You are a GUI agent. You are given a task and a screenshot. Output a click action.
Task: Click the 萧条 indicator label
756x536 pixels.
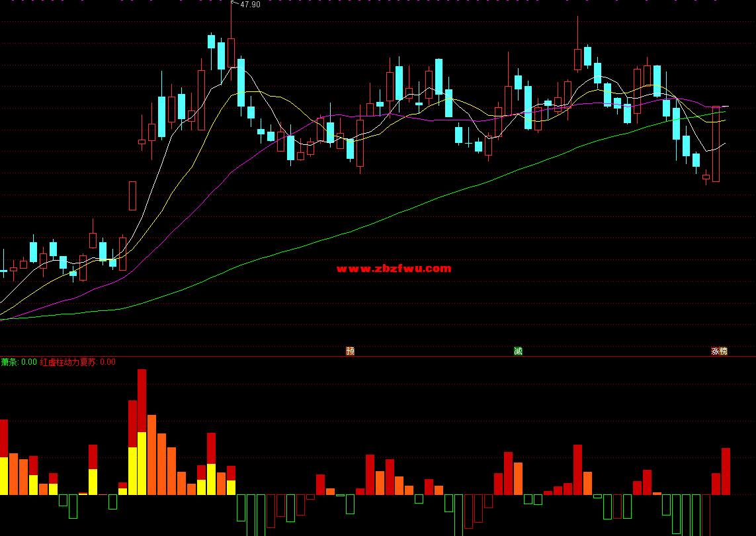[x=9, y=362]
